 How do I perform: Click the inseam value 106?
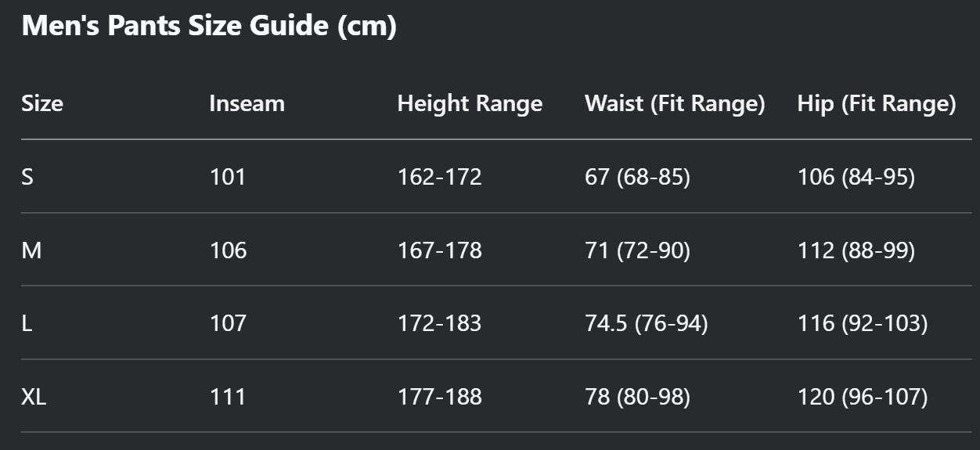[x=228, y=250]
